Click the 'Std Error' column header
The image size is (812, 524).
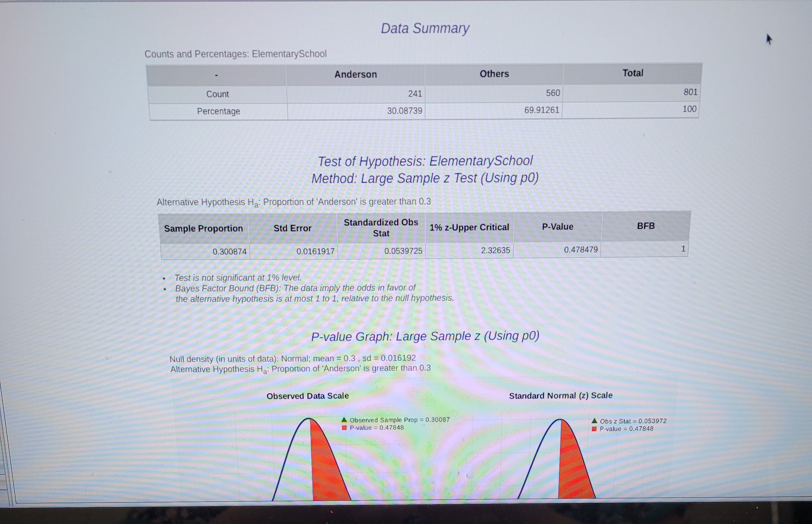click(293, 228)
